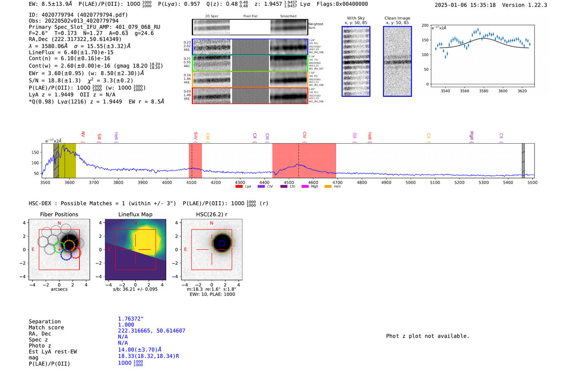Select the blue-bordered 2D fiber spectrum row

click(250, 47)
